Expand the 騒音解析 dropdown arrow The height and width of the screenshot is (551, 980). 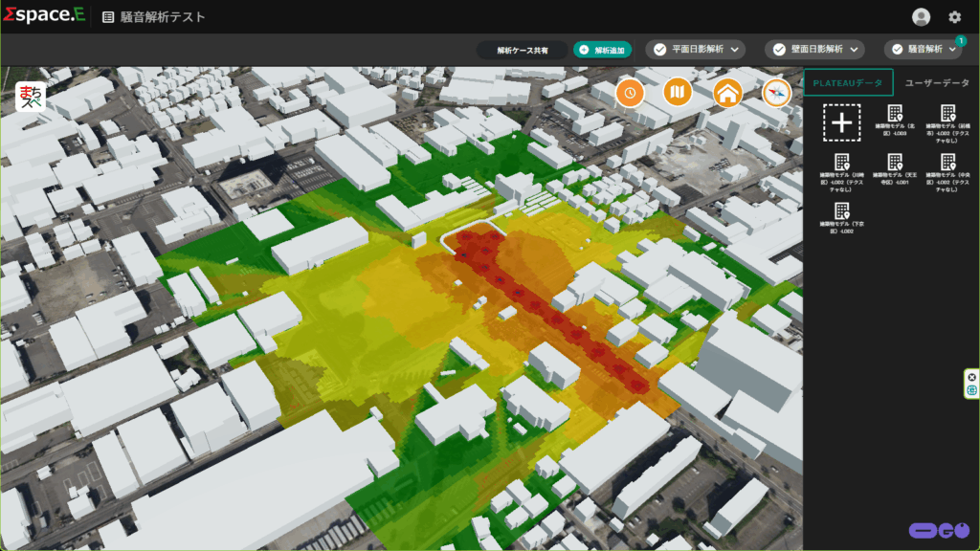(952, 50)
